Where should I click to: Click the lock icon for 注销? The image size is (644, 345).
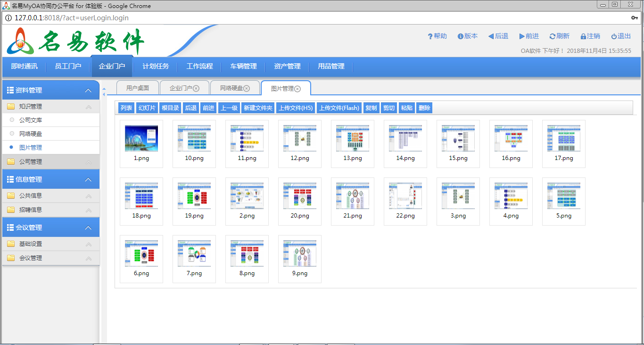pos(583,36)
